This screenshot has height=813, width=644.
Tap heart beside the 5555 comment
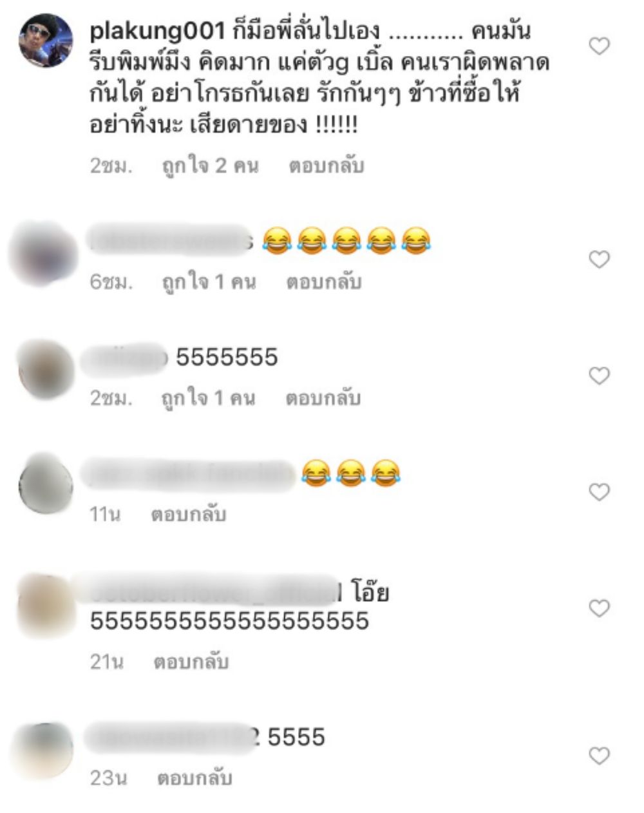[x=600, y=756]
